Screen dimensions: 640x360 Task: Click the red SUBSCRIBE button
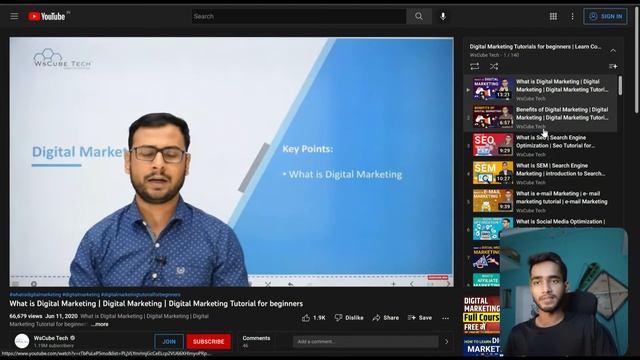(x=209, y=342)
